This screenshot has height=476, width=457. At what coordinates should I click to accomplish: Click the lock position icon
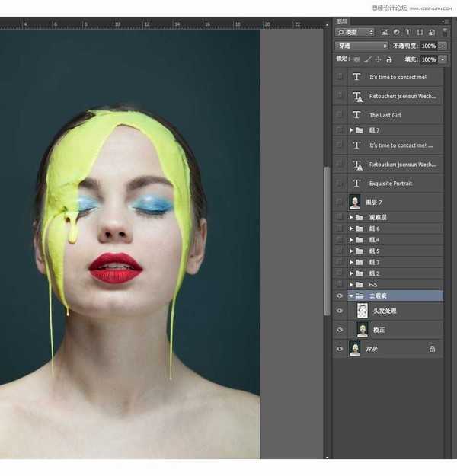tap(378, 59)
